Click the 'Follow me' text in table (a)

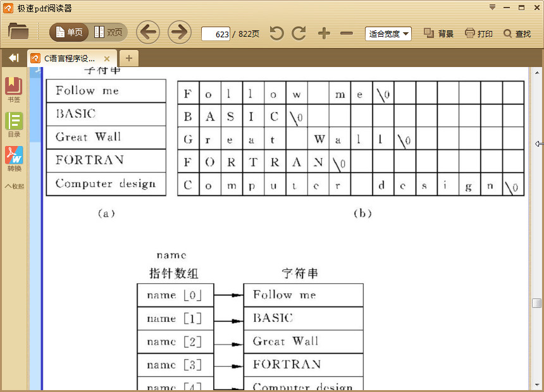[87, 90]
